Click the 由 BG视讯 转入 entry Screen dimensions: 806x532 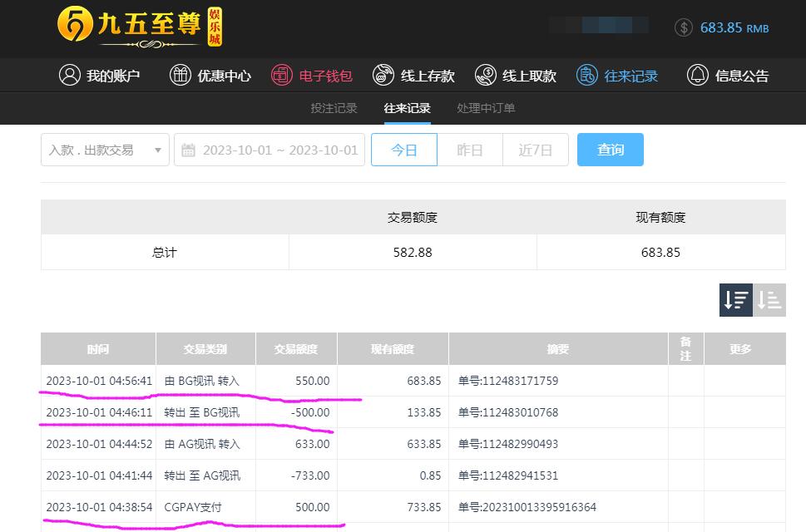click(202, 381)
